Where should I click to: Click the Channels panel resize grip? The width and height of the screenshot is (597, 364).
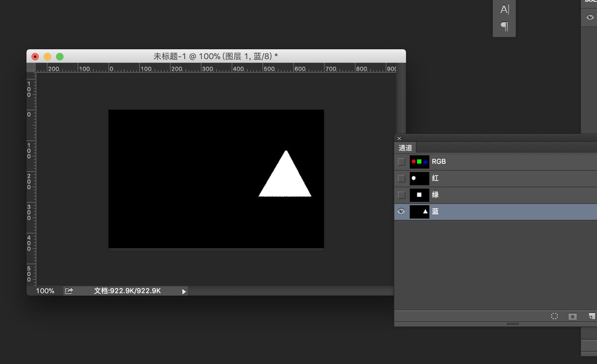(512, 324)
